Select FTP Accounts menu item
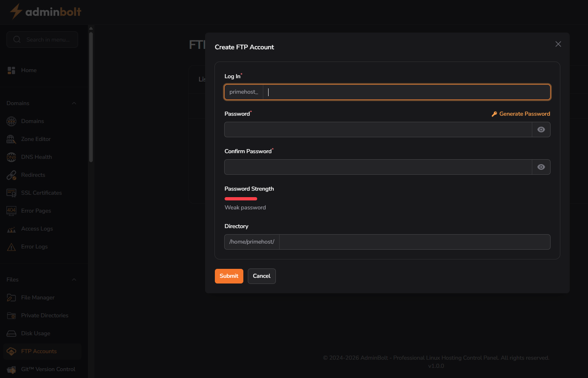 tap(39, 351)
